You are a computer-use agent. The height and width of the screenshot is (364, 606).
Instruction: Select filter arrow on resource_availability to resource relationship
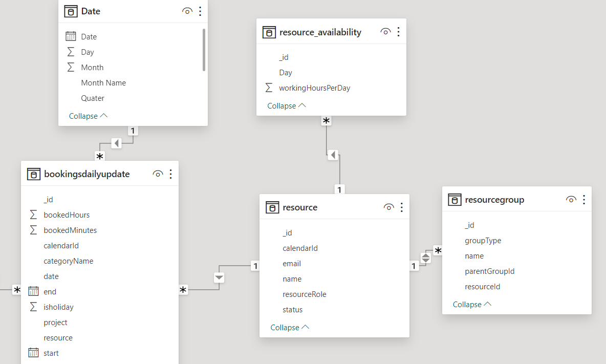click(x=333, y=155)
